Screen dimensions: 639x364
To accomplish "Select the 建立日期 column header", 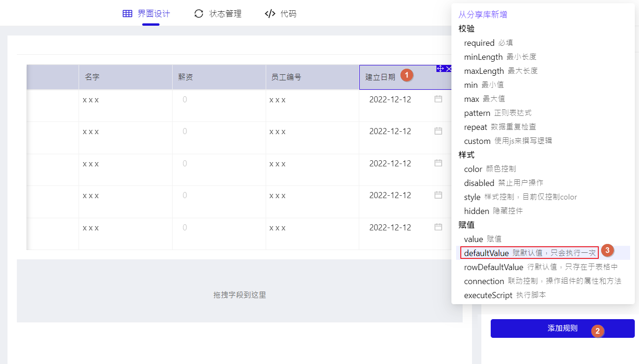I will 406,77.
